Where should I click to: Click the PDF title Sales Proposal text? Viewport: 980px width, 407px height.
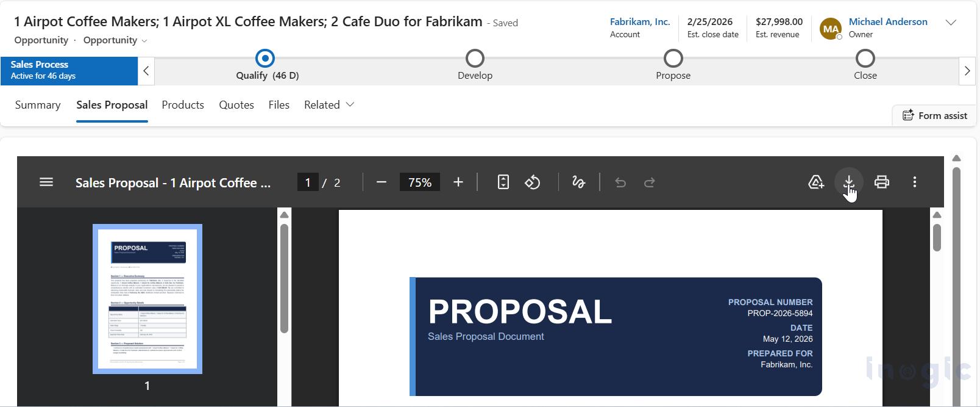[x=173, y=183]
